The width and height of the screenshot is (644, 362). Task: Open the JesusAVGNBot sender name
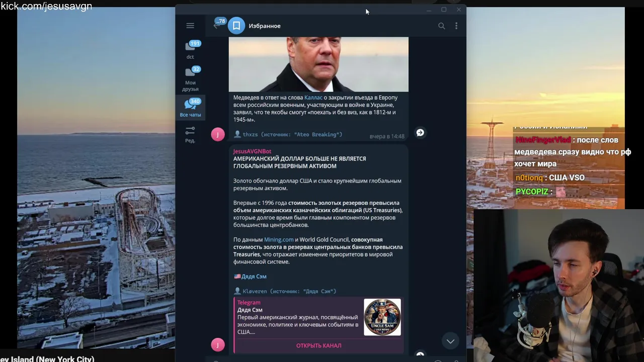coord(252,151)
